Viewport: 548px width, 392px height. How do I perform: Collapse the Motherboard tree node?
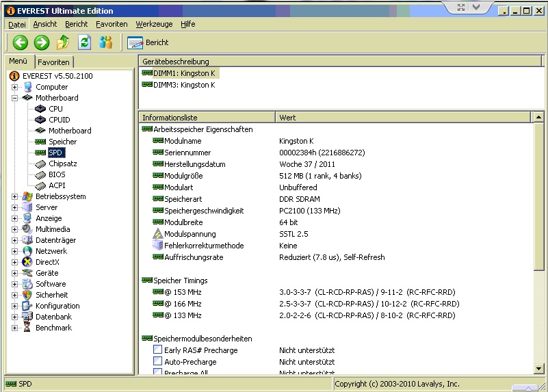pyautogui.click(x=14, y=98)
